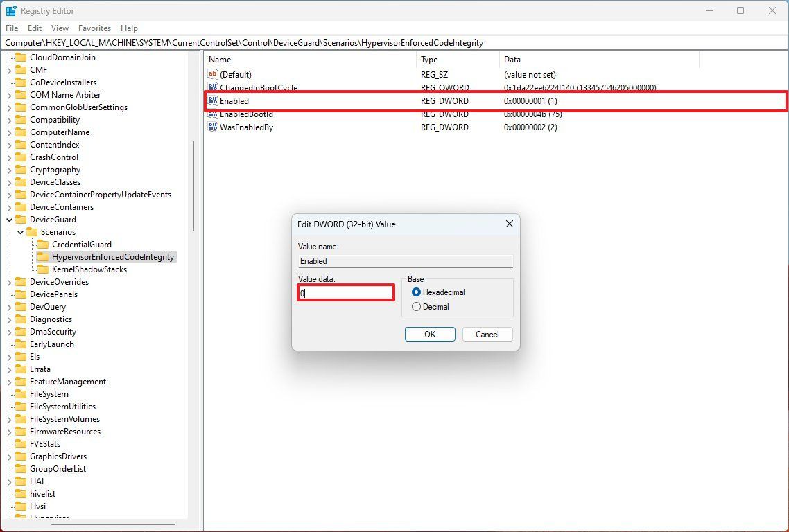Click the Cancel button
This screenshot has height=532, width=789.
click(x=487, y=334)
